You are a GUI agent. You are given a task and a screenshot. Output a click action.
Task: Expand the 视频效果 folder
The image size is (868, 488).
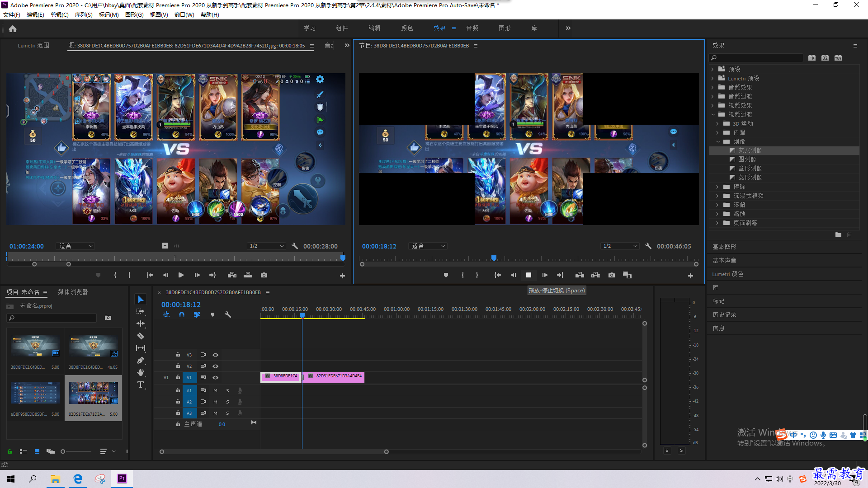[x=712, y=105]
